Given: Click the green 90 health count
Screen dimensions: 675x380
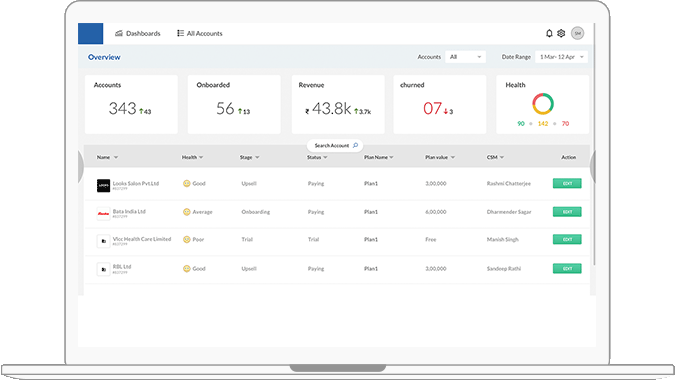Looking at the screenshot, I should [x=521, y=124].
